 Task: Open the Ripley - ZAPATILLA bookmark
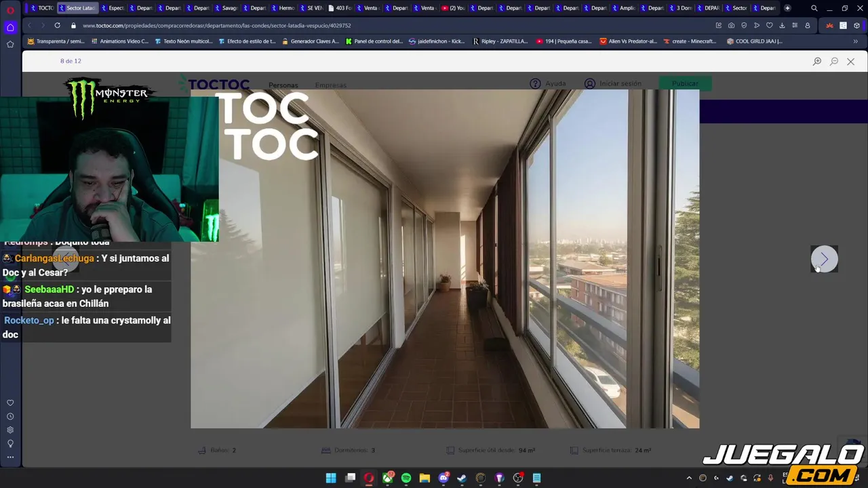pos(500,41)
